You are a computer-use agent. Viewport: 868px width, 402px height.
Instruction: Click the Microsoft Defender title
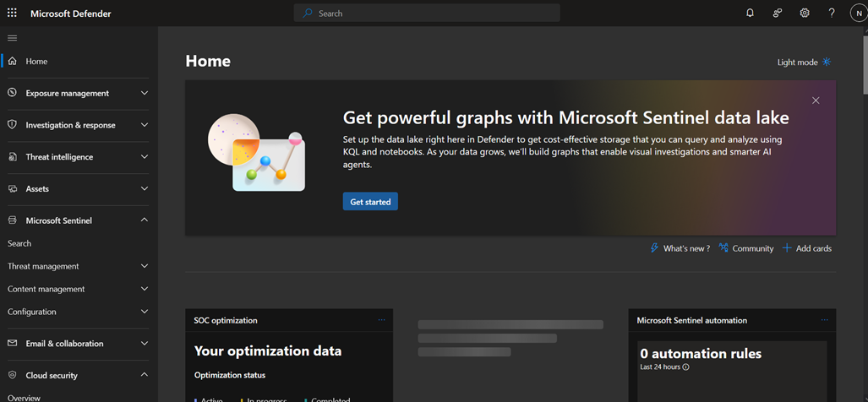71,14
